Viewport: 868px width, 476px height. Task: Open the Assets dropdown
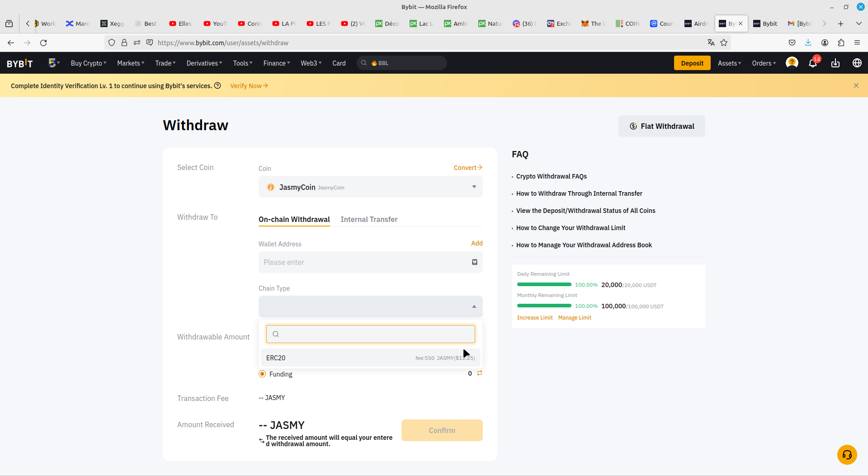tap(729, 63)
